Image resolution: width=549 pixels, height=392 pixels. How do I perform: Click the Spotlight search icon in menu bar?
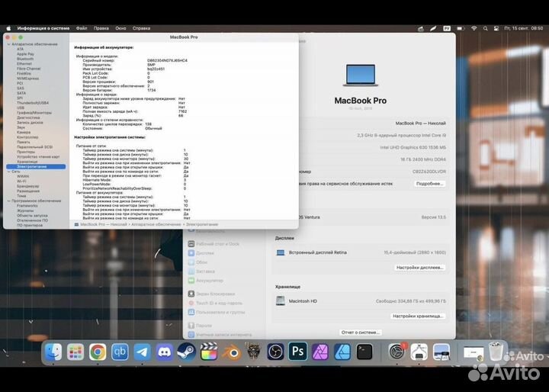[x=485, y=28]
